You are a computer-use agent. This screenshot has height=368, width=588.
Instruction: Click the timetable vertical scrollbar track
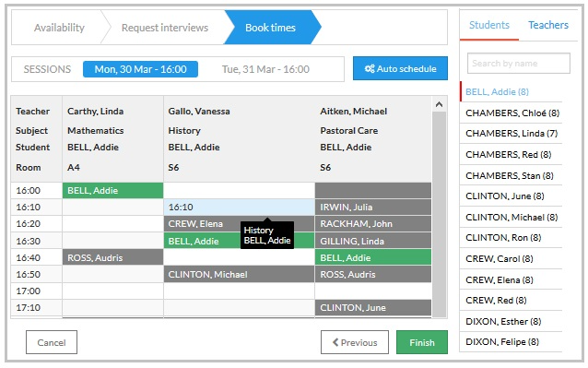(x=439, y=215)
